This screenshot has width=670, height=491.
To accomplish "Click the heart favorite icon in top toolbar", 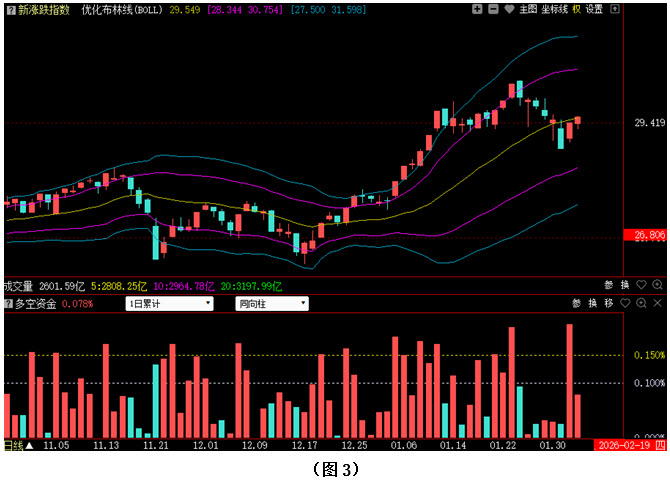I will coord(508,9).
